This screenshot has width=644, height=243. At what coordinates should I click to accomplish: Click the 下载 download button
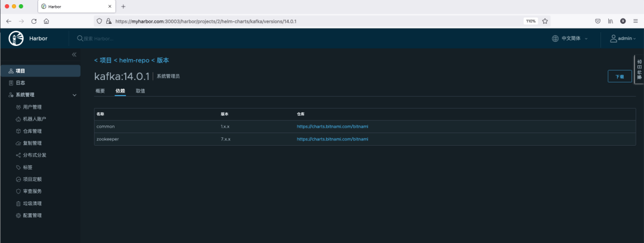620,76
